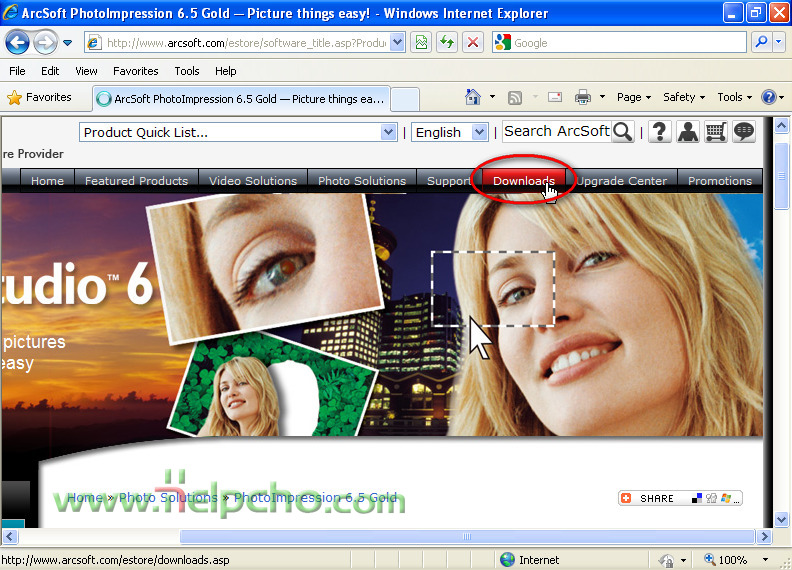Open the View menu
This screenshot has width=792, height=570.
(x=86, y=71)
